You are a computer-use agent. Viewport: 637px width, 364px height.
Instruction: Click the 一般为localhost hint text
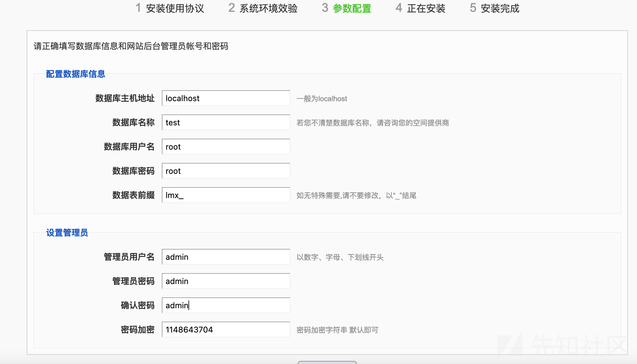[322, 99]
